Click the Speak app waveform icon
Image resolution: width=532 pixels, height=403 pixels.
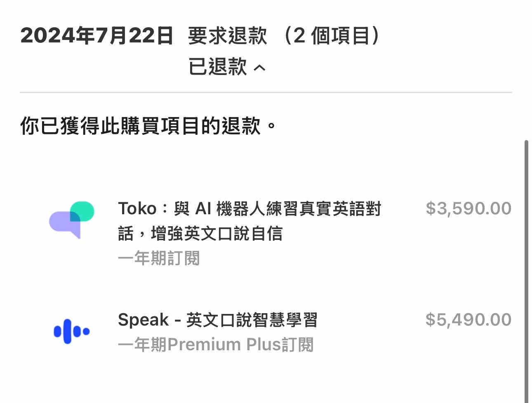click(72, 331)
